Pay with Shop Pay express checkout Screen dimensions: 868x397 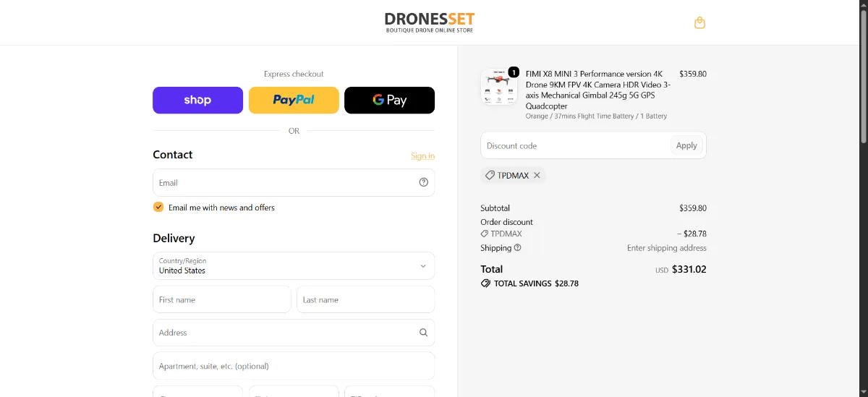pos(197,100)
